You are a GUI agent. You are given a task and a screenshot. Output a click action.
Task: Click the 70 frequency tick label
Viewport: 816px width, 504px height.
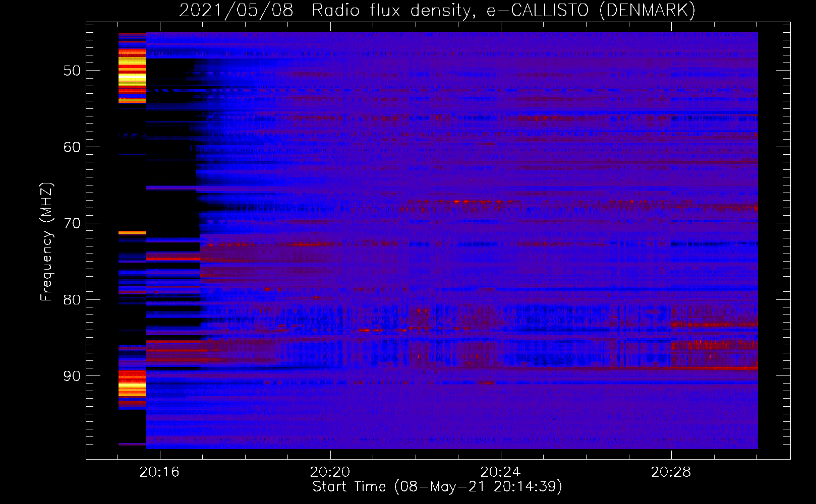(72, 223)
